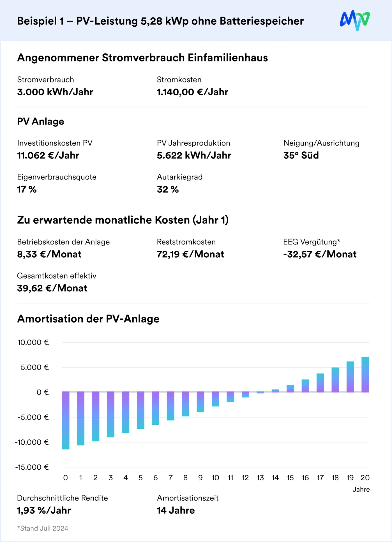
Task: Click the small bar for year 14
Action: [275, 391]
